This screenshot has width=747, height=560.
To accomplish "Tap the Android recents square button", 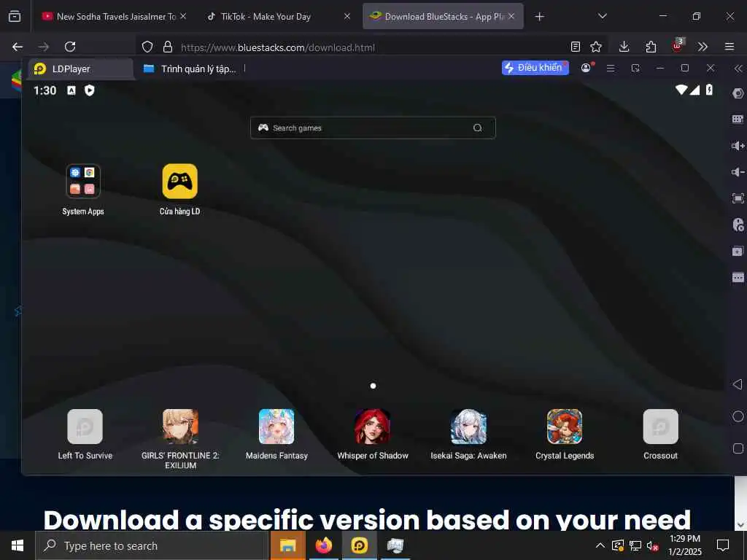I will tap(738, 448).
